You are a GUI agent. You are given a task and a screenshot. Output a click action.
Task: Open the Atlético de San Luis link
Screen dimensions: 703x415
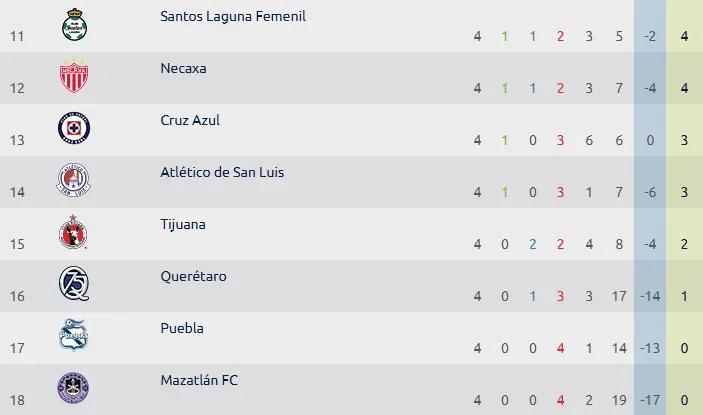coord(222,172)
